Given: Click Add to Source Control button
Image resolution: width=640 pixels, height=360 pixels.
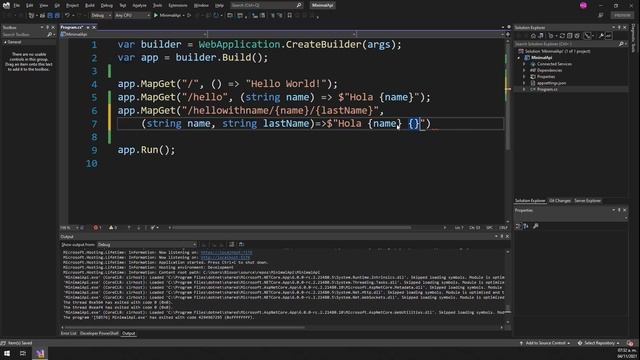Looking at the screenshot, I should tap(544, 343).
